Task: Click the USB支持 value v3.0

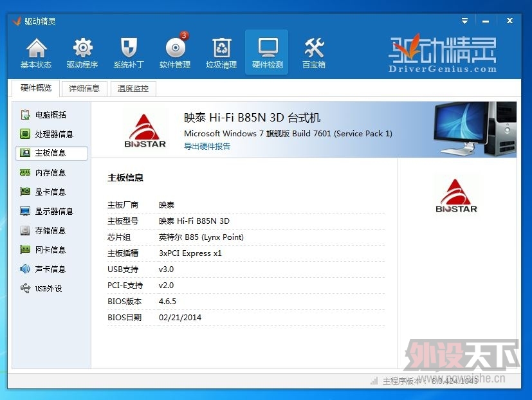Action: tap(166, 269)
